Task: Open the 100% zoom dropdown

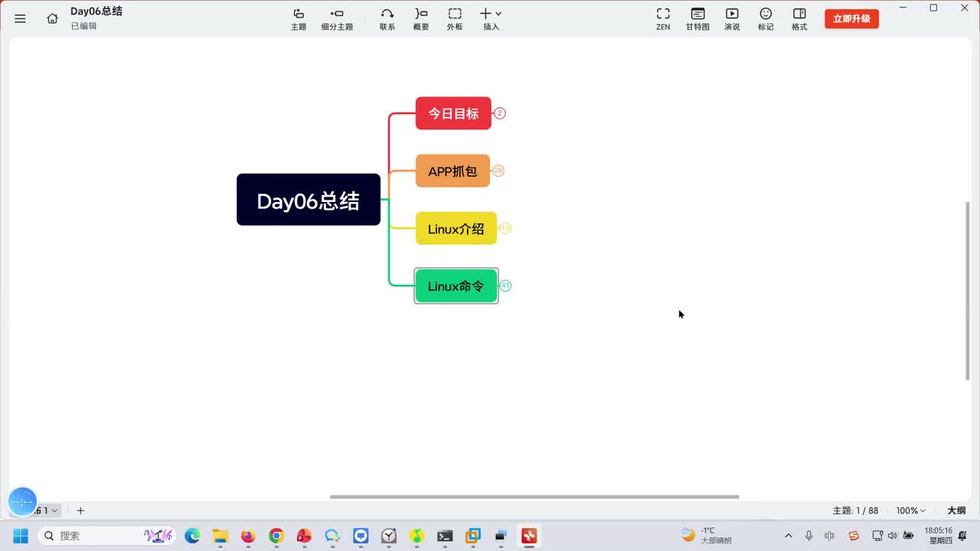Action: [x=911, y=510]
